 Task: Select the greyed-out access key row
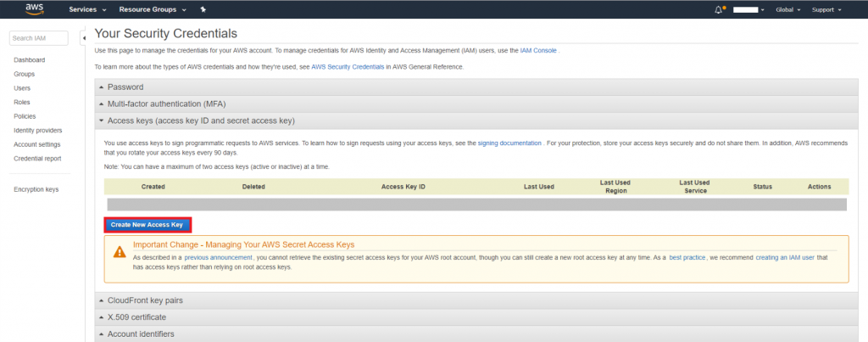tap(476, 205)
